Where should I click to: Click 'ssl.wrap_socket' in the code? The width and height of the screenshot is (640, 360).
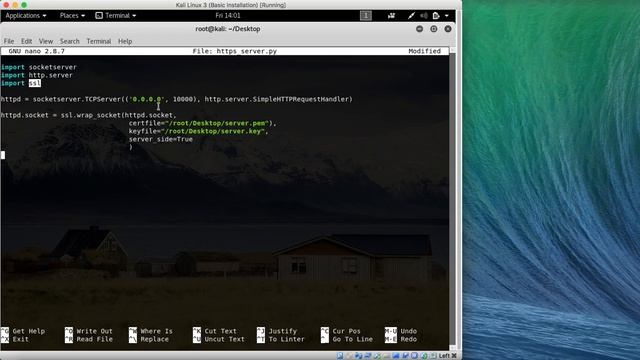click(91, 115)
